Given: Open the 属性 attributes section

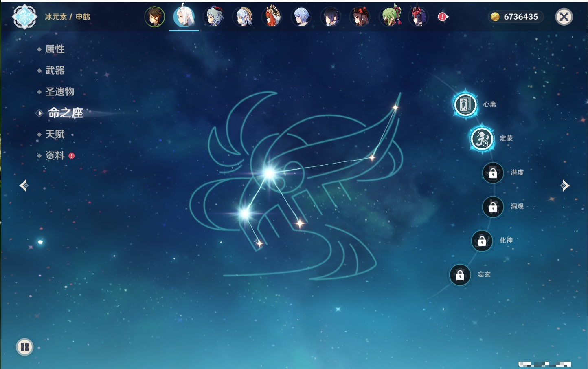Looking at the screenshot, I should pos(55,49).
